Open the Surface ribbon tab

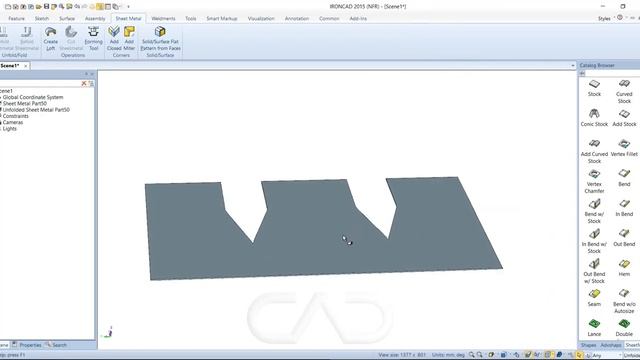click(67, 18)
